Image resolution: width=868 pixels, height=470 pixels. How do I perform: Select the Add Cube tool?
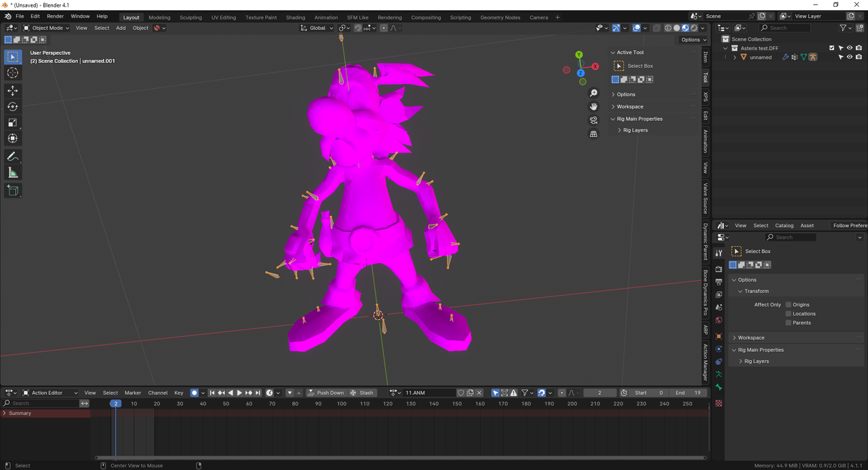(x=12, y=191)
